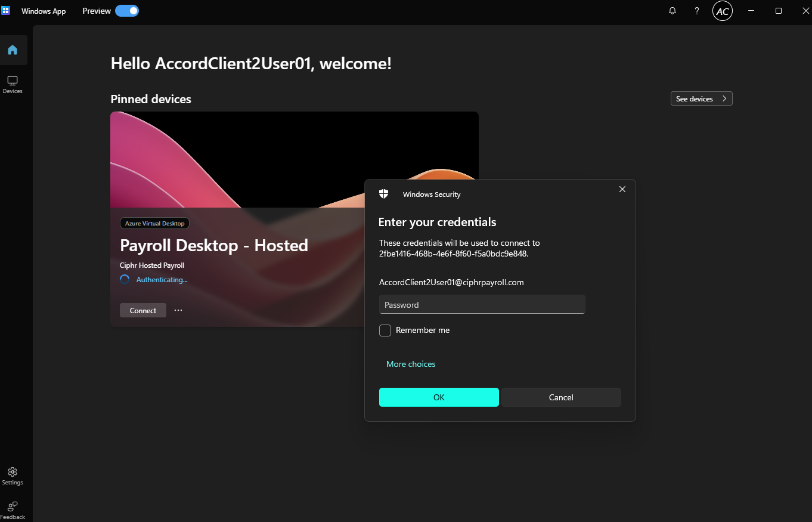Toggle the Preview switch off
Viewport: 812px width, 522px height.
coord(127,11)
